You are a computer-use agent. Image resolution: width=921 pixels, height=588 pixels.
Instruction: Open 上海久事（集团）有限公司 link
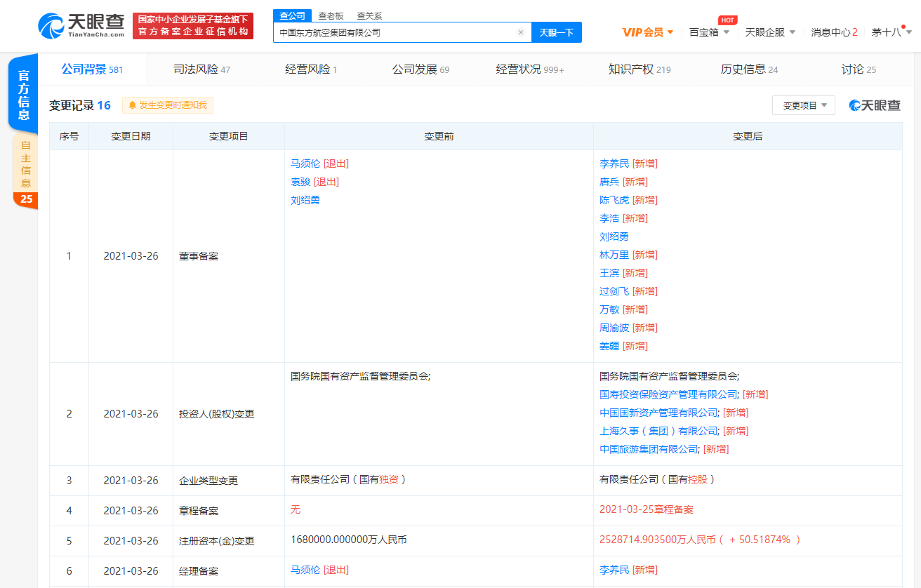point(658,431)
